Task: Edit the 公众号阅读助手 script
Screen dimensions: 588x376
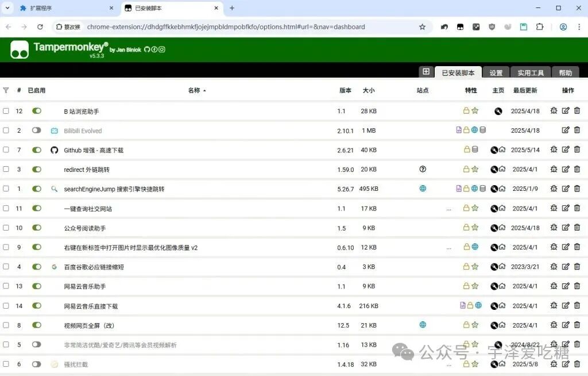Action: coord(566,228)
